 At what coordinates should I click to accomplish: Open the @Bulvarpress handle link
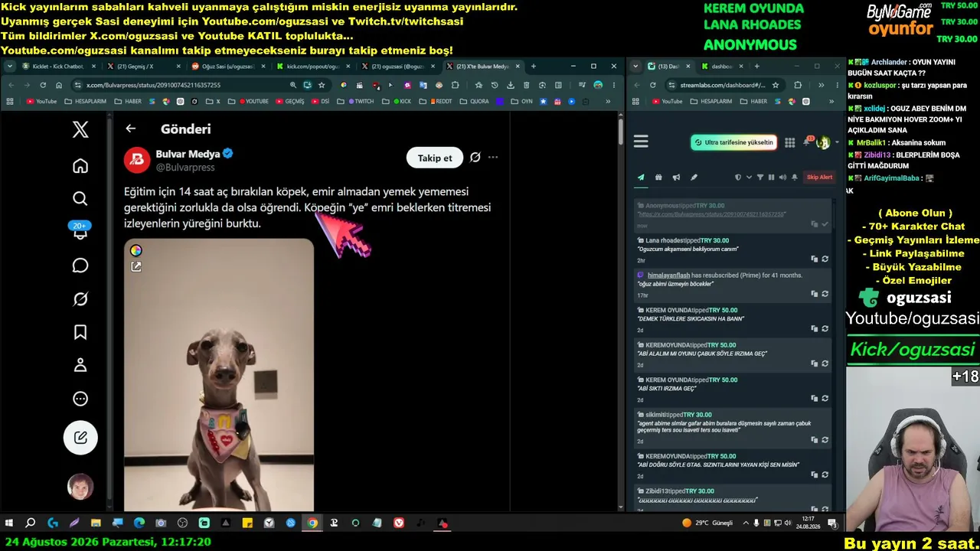[x=185, y=168]
